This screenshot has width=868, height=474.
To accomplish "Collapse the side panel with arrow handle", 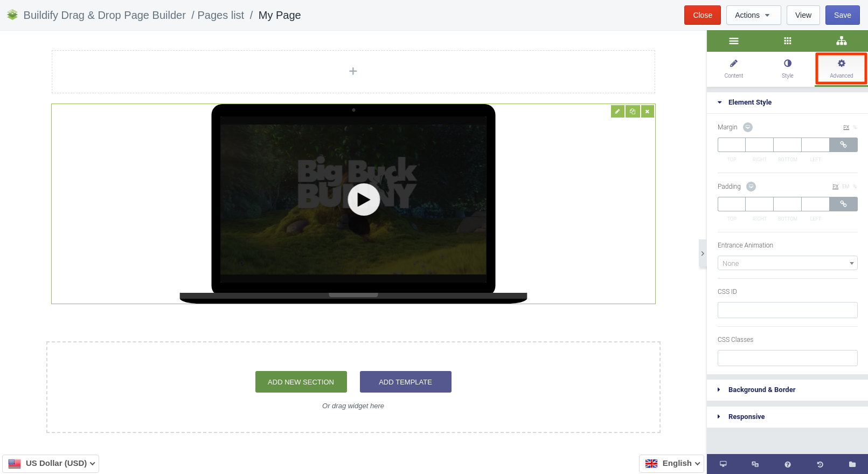I will coord(703,253).
